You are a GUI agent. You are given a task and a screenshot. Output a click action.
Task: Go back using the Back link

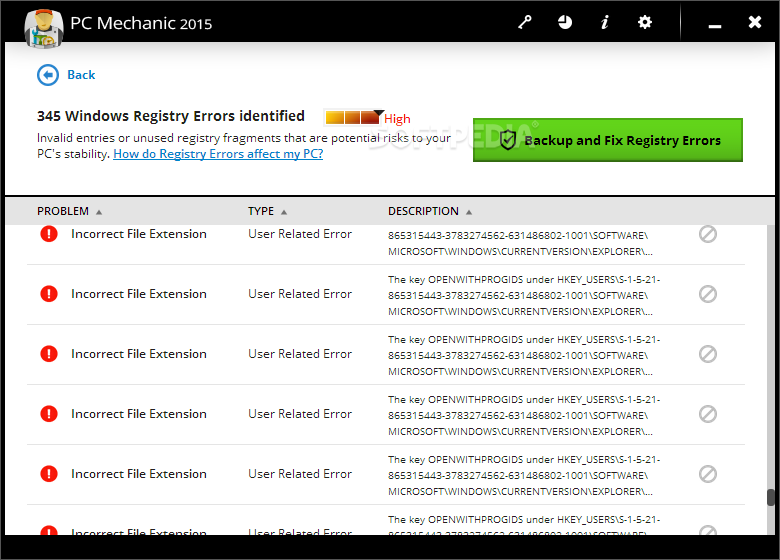(x=81, y=75)
